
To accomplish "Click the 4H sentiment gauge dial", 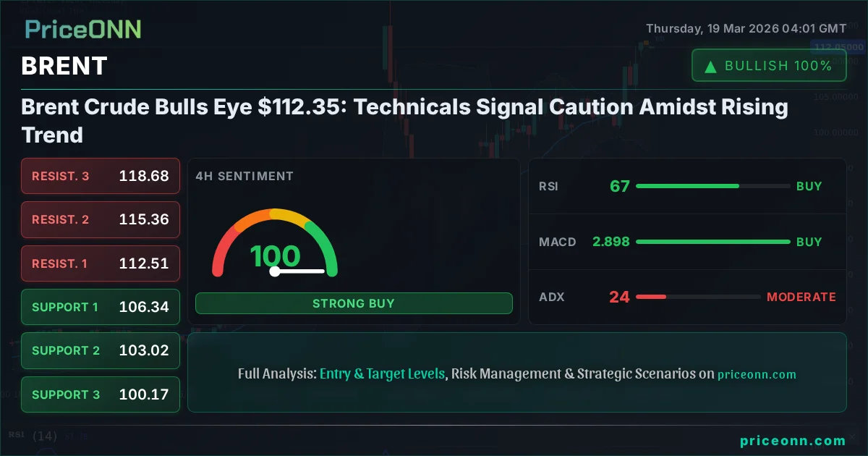I will [x=275, y=242].
